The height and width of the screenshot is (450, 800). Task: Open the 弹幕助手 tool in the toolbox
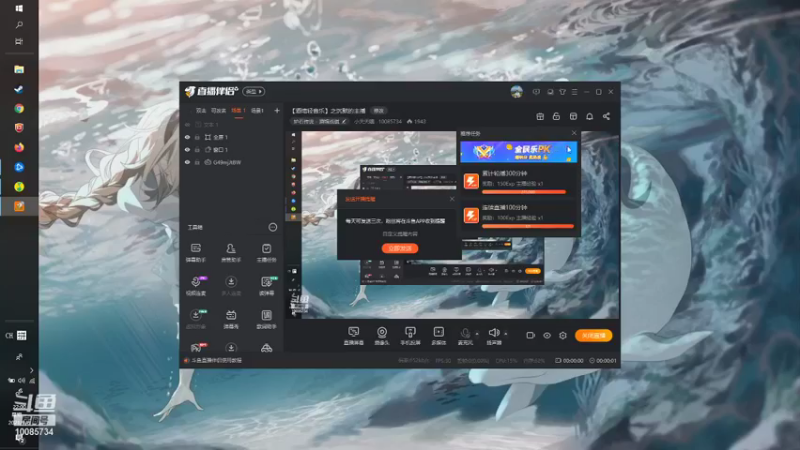pos(195,253)
